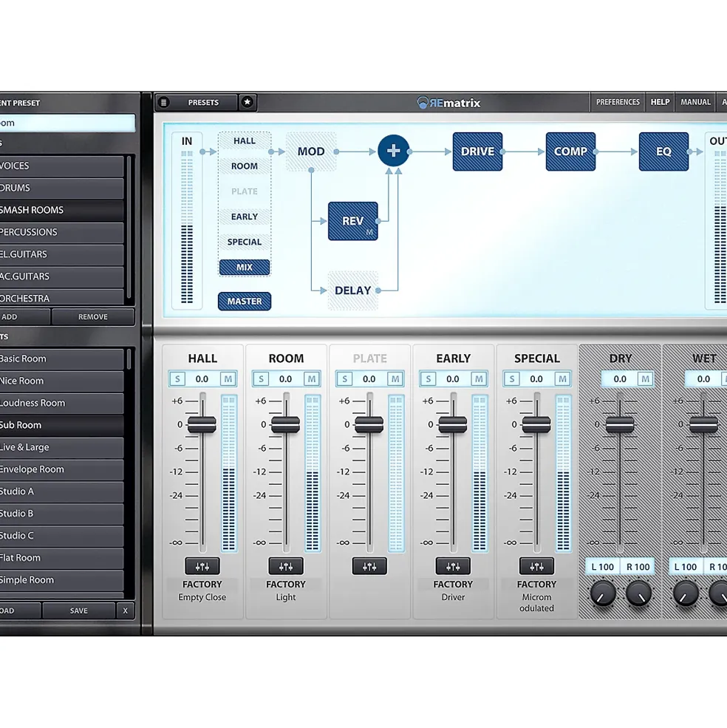
Task: Click the SAVE preset button
Action: coord(78,610)
